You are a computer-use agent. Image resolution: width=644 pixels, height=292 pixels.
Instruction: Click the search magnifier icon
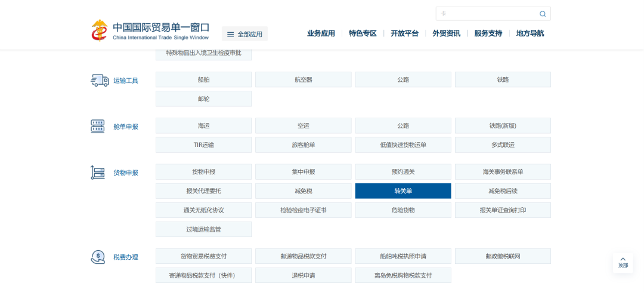click(x=543, y=14)
